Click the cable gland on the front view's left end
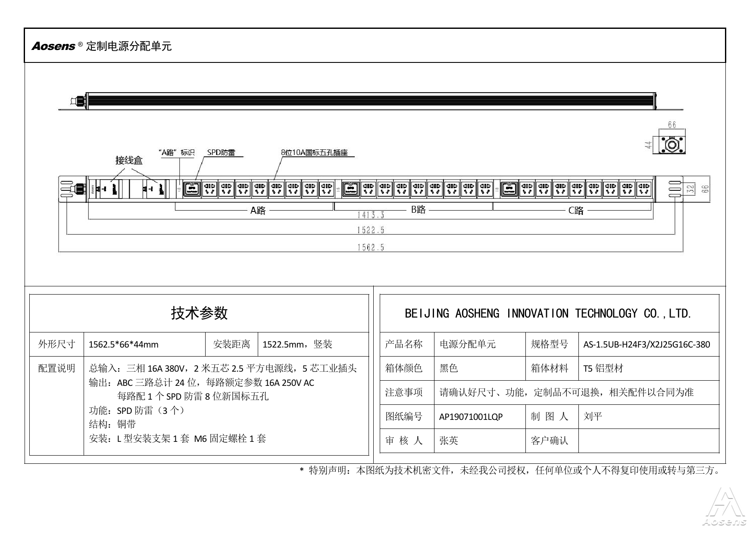Image resolution: width=756 pixels, height=534 pixels. [79, 189]
